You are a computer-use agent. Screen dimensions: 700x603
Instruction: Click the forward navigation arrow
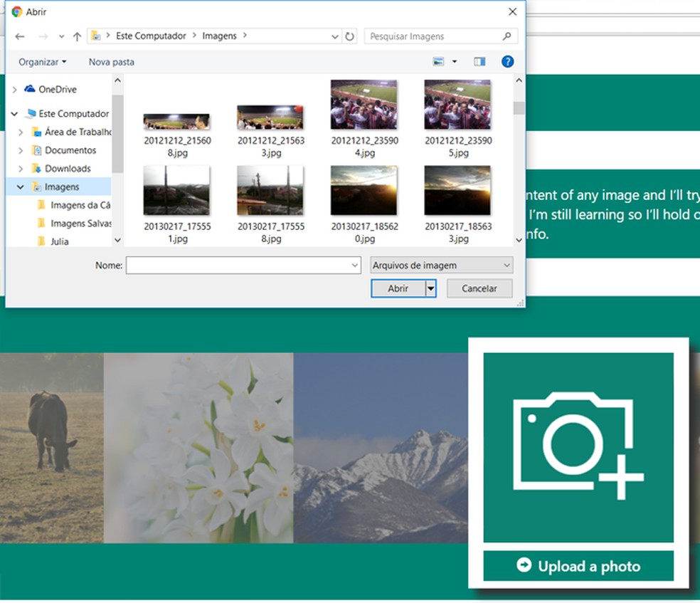43,36
